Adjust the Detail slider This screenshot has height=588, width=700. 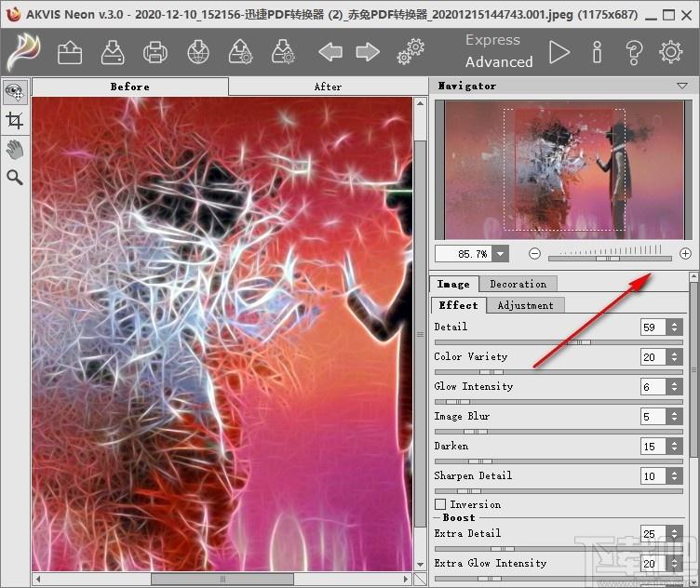tap(559, 342)
